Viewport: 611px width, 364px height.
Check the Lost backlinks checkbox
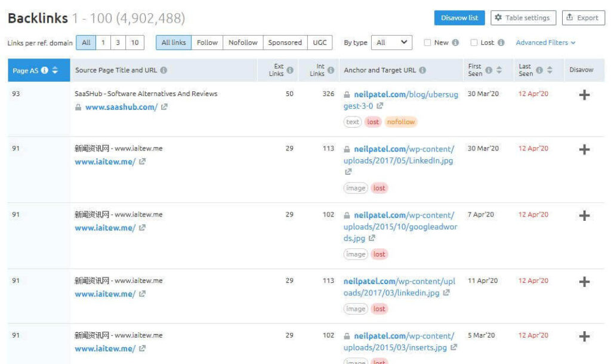474,42
